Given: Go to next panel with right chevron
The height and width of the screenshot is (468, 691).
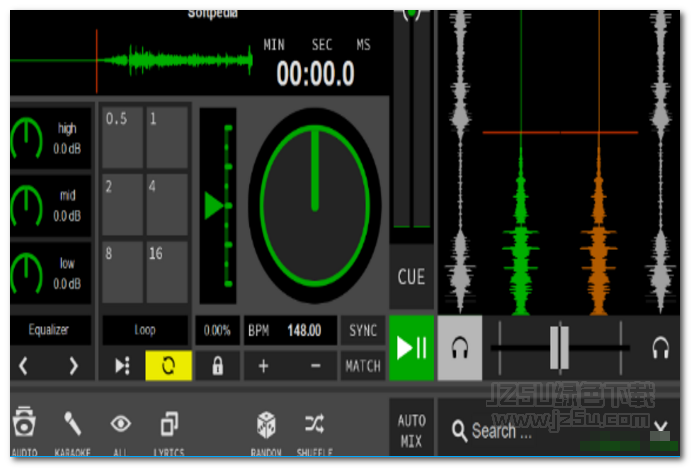Looking at the screenshot, I should coord(73,366).
